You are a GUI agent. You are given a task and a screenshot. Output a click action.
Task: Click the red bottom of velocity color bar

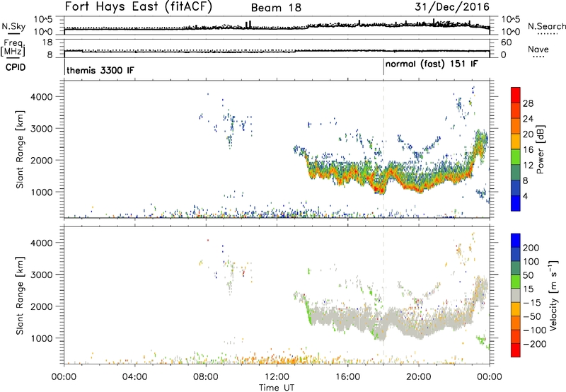516,350
